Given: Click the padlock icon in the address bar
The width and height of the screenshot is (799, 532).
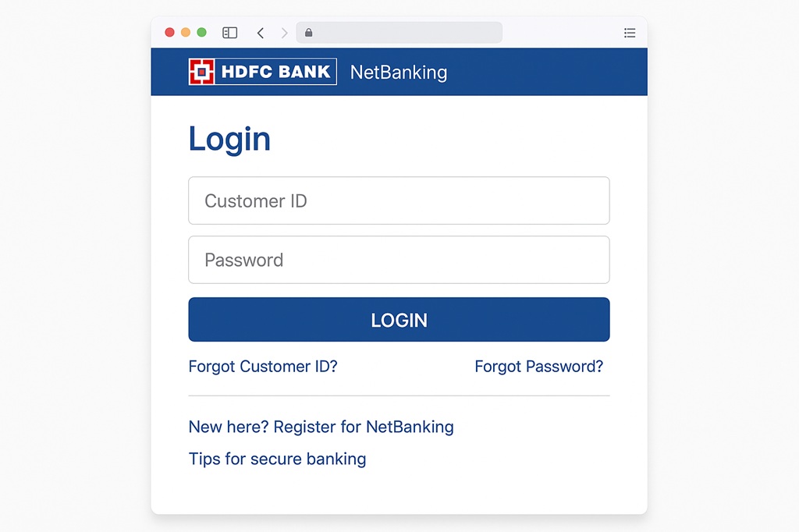Looking at the screenshot, I should pyautogui.click(x=307, y=32).
